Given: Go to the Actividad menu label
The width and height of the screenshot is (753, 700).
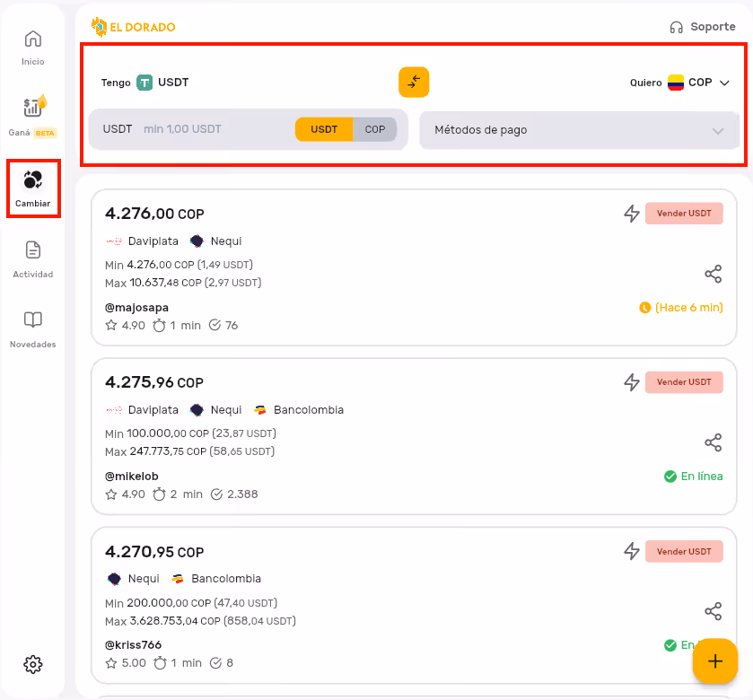Looking at the screenshot, I should 33,275.
